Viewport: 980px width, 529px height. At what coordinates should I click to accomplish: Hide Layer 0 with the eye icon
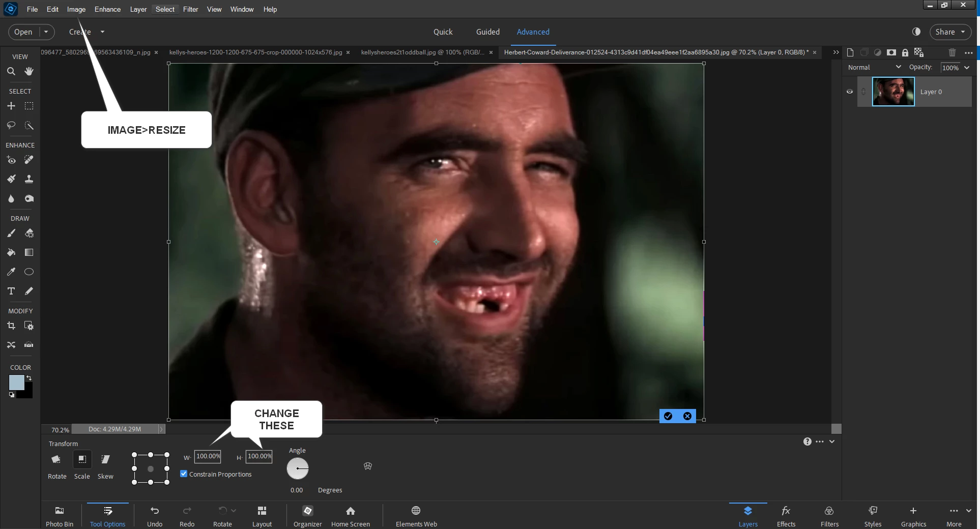tap(850, 92)
